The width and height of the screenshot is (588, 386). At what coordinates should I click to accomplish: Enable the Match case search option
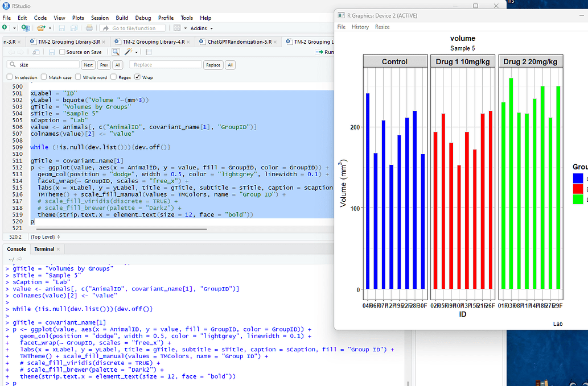click(x=43, y=77)
